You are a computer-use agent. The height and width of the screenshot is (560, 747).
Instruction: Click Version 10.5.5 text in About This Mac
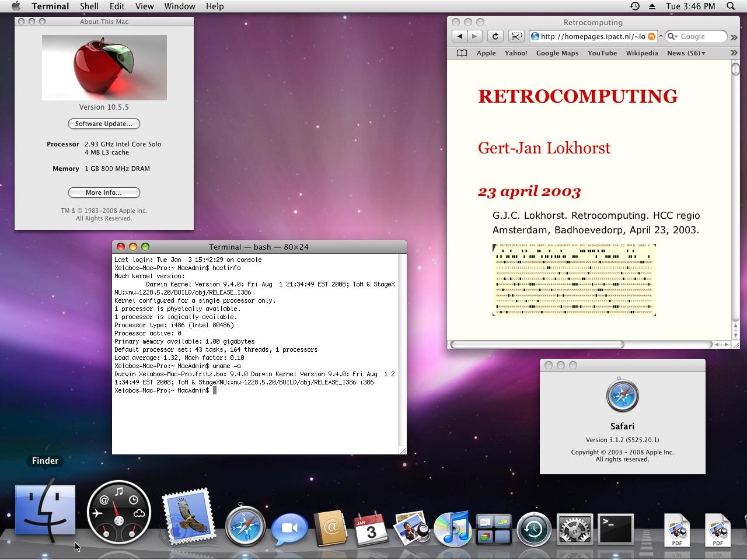pos(104,107)
